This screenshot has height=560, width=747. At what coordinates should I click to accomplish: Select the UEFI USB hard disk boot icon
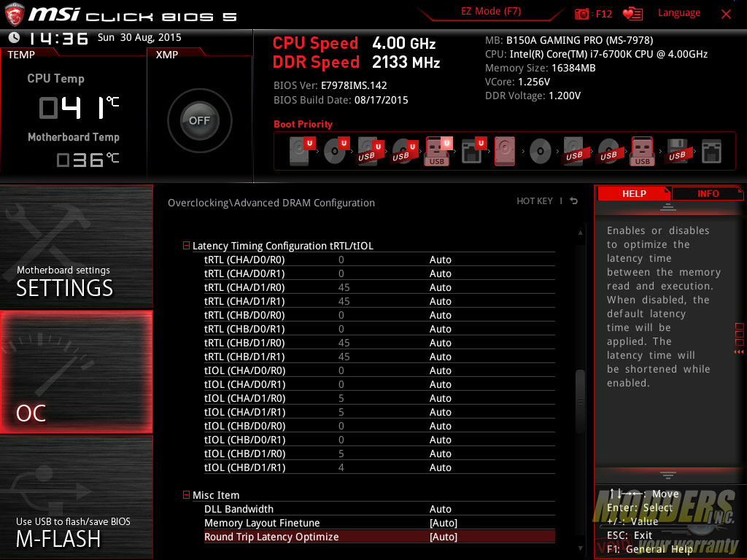pyautogui.click(x=371, y=151)
